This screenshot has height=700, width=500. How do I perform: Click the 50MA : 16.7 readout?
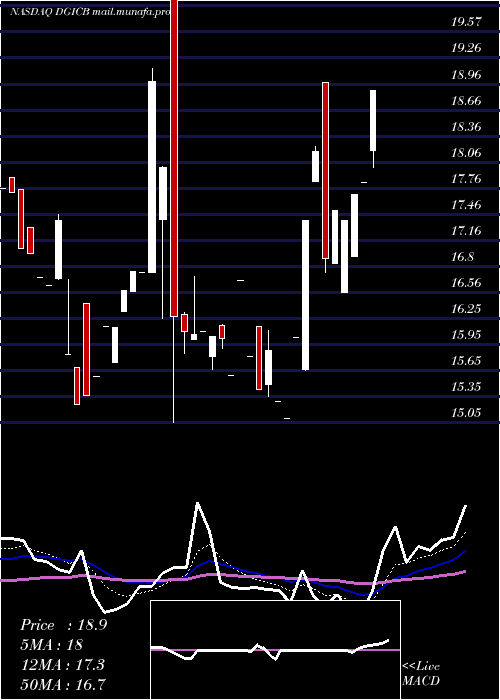click(63, 684)
